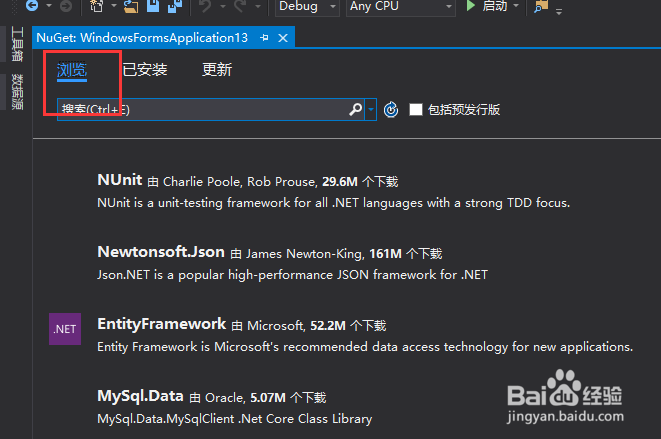The height and width of the screenshot is (439, 661).
Task: Open the search box history dropdown
Action: [x=371, y=110]
